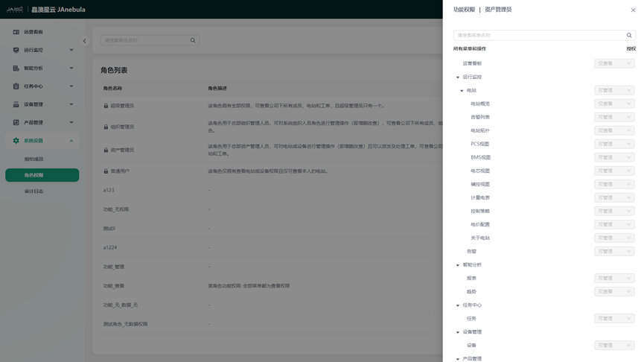The image size is (644, 362).
Task: Click the 运营看板 dashboard icon in the sidebar
Action: (16, 32)
